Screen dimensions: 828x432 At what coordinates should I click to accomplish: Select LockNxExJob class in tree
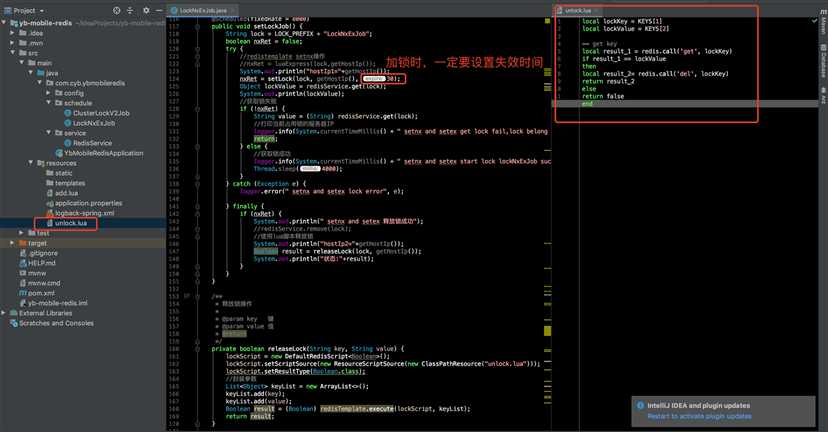click(94, 123)
